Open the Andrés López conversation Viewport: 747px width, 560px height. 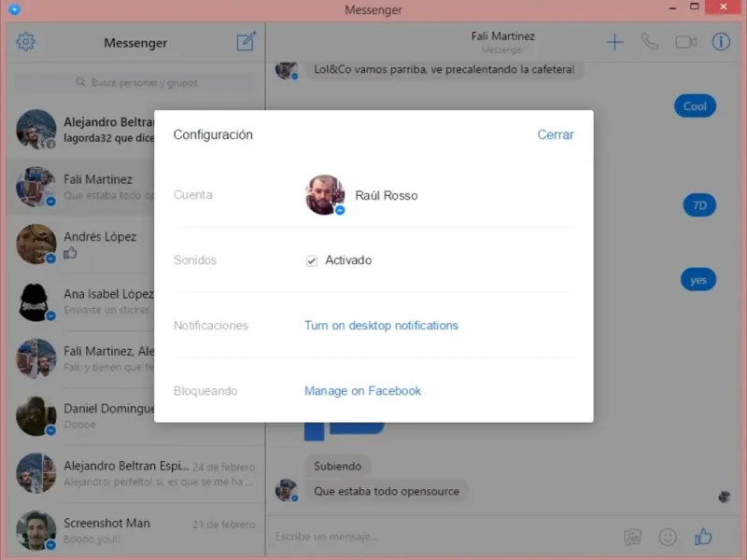tap(80, 244)
